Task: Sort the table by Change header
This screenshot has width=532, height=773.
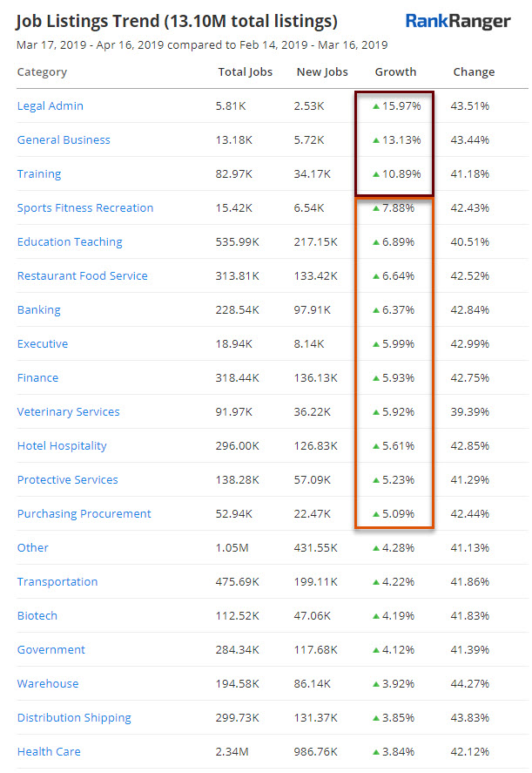Action: [x=474, y=72]
